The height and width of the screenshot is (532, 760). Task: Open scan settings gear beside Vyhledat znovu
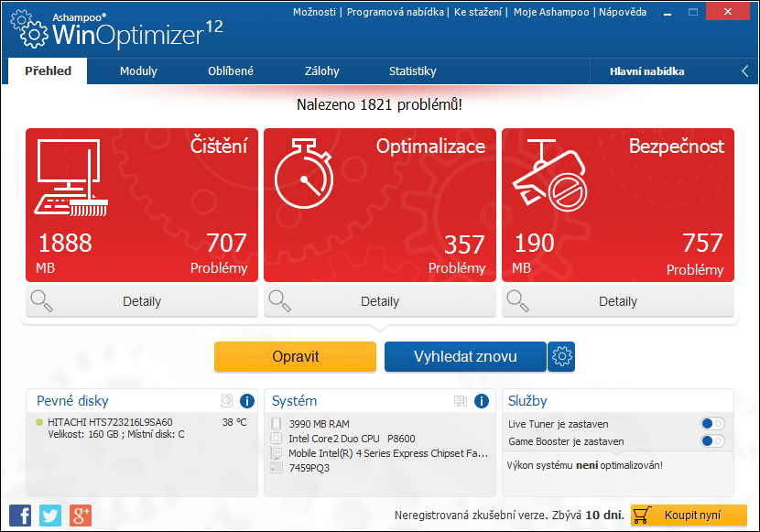(x=562, y=356)
